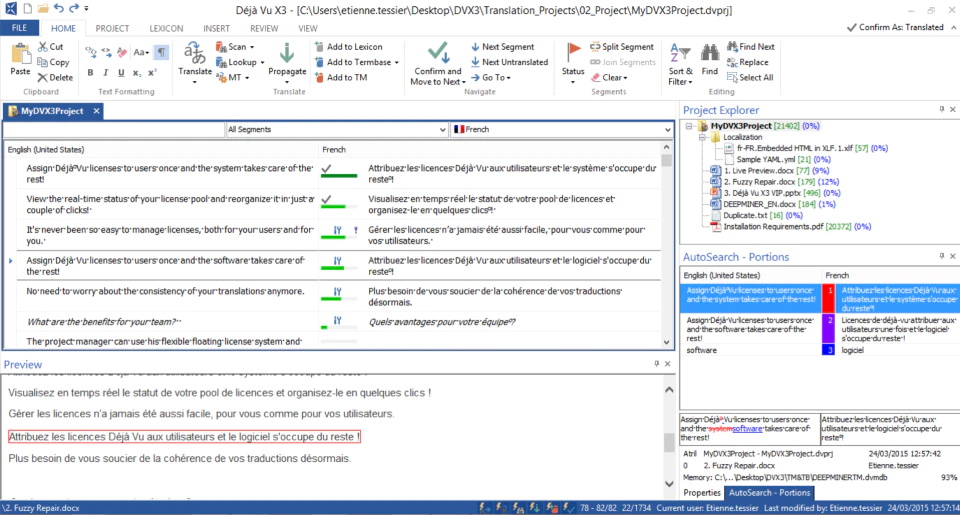Open the Lookup dropdown
The height and width of the screenshot is (515, 960).
coord(240,62)
